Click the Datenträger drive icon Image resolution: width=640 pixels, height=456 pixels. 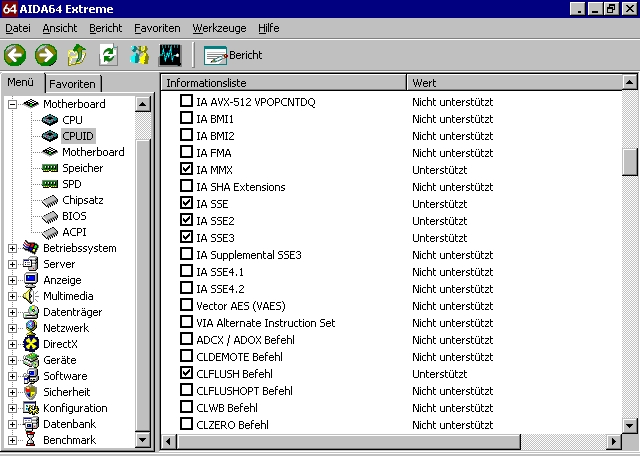point(31,312)
